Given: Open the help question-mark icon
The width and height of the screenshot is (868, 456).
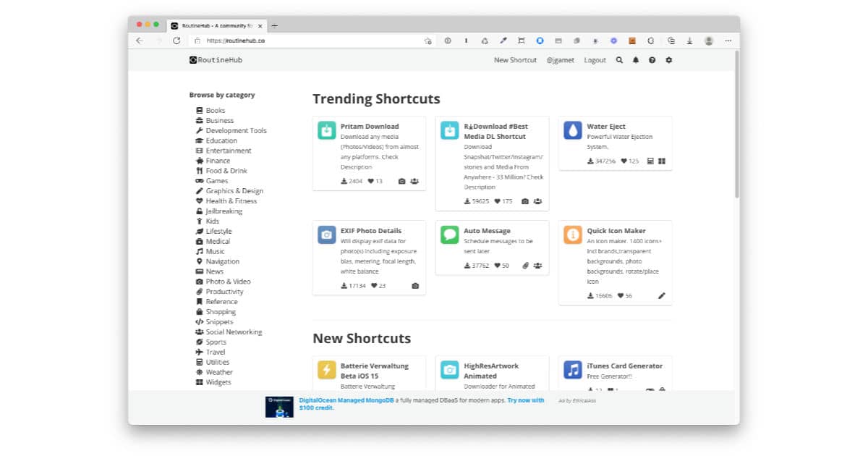Looking at the screenshot, I should [x=652, y=60].
